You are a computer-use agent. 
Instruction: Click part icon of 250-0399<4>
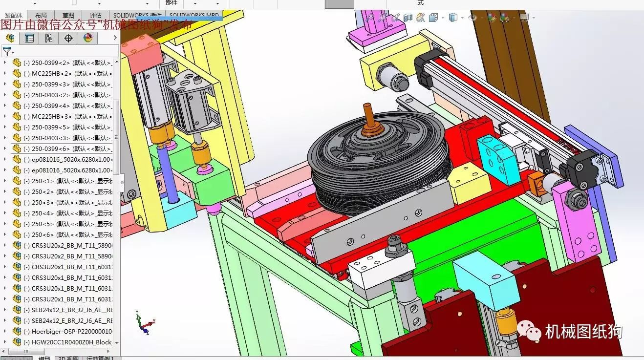[x=17, y=106]
